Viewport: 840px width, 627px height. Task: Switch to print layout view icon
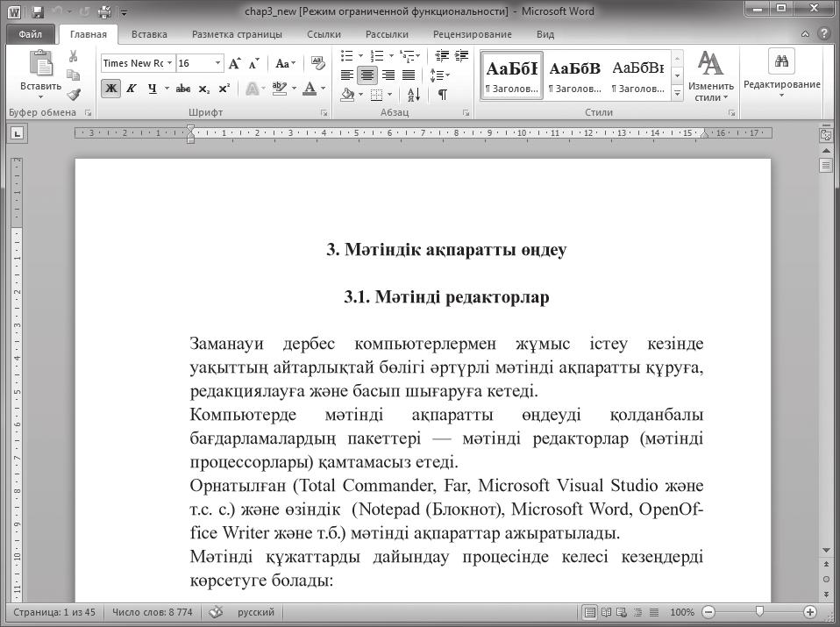pyautogui.click(x=590, y=612)
